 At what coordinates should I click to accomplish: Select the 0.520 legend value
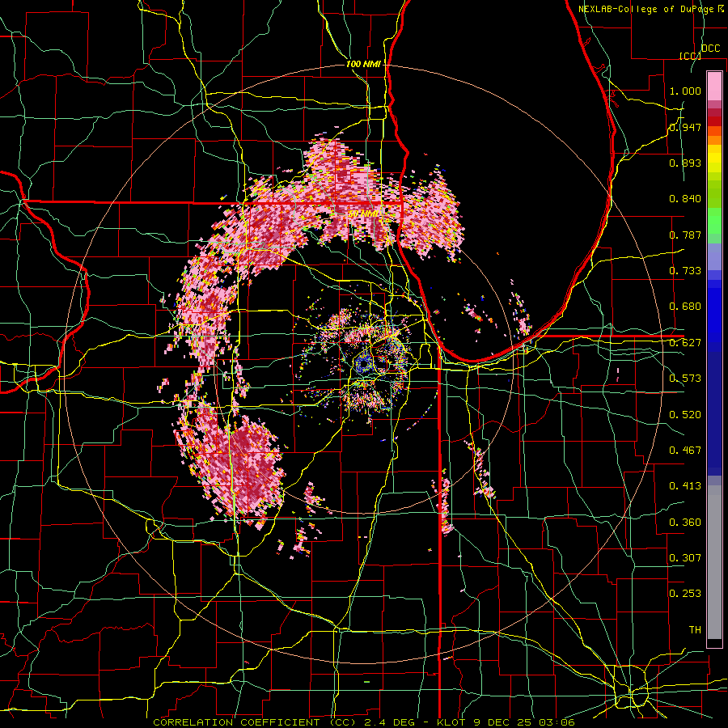coord(685,415)
